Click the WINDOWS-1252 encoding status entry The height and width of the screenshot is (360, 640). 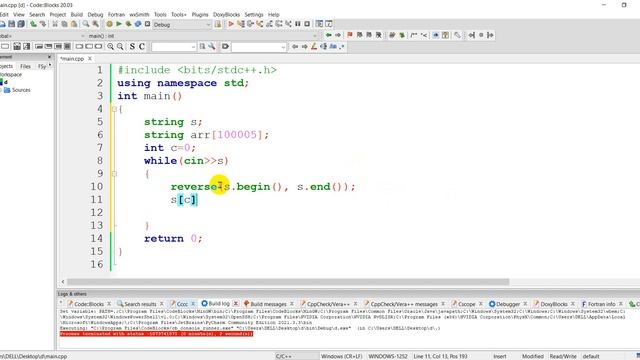pyautogui.click(x=388, y=356)
